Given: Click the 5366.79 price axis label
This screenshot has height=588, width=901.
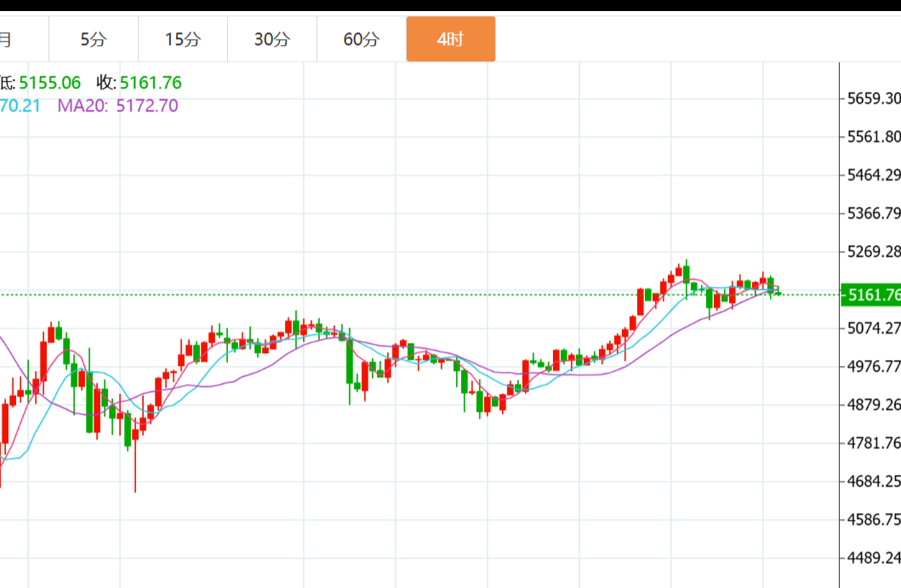Looking at the screenshot, I should [874, 214].
